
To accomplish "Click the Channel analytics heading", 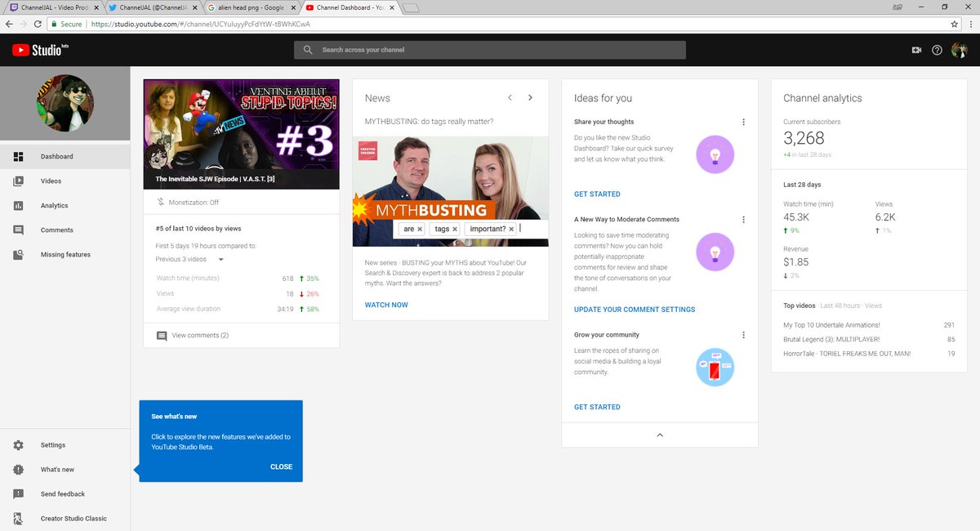I will 822,98.
